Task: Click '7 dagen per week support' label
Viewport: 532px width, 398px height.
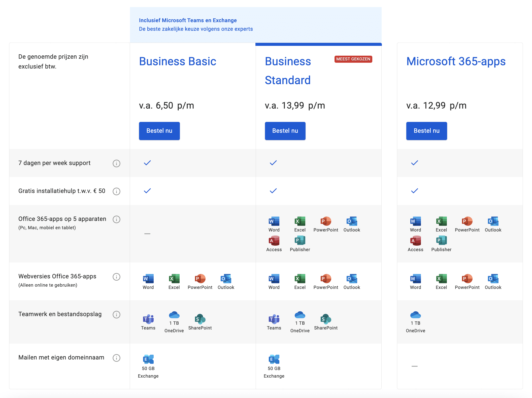Action: [x=54, y=163]
